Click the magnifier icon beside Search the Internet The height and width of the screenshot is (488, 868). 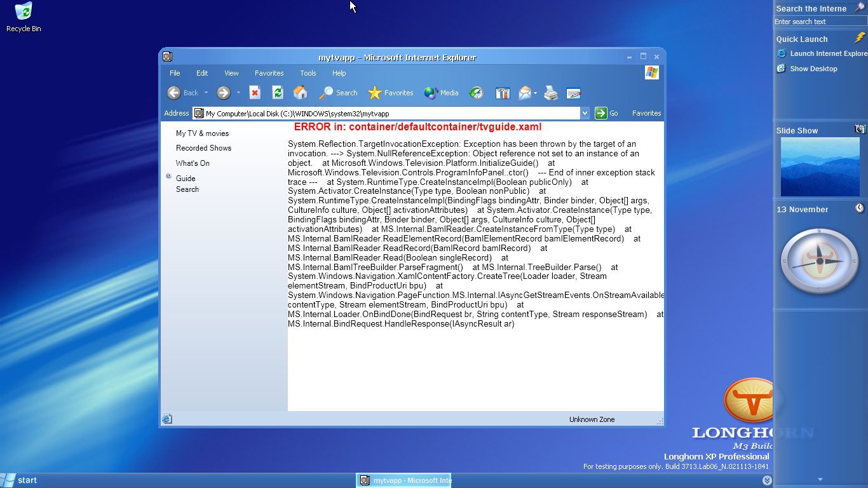pos(860,8)
